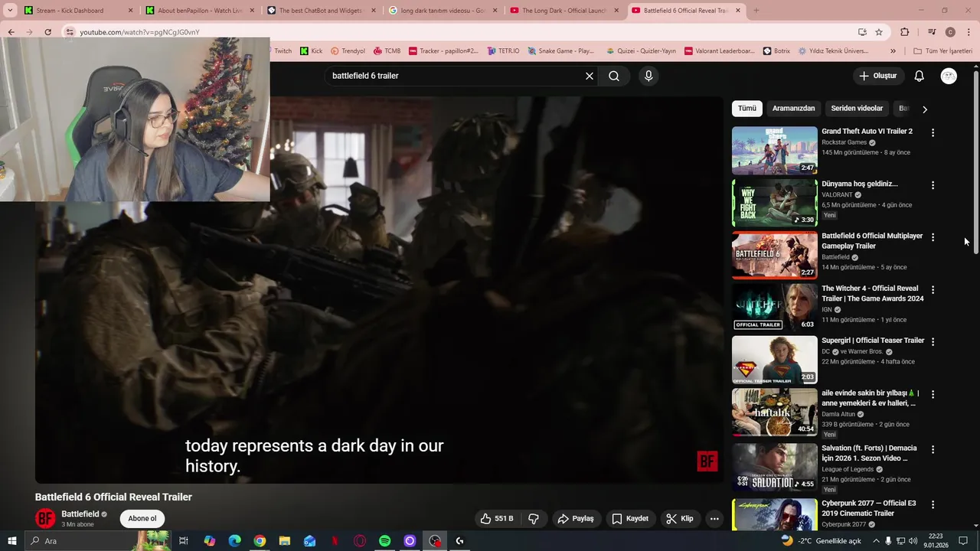Click the Battlefield channel avatar
Screen dimensions: 980x551
(45, 518)
